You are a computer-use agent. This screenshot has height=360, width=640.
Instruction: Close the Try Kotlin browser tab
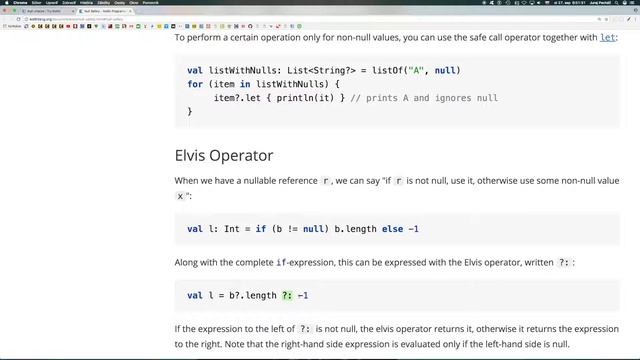point(73,11)
